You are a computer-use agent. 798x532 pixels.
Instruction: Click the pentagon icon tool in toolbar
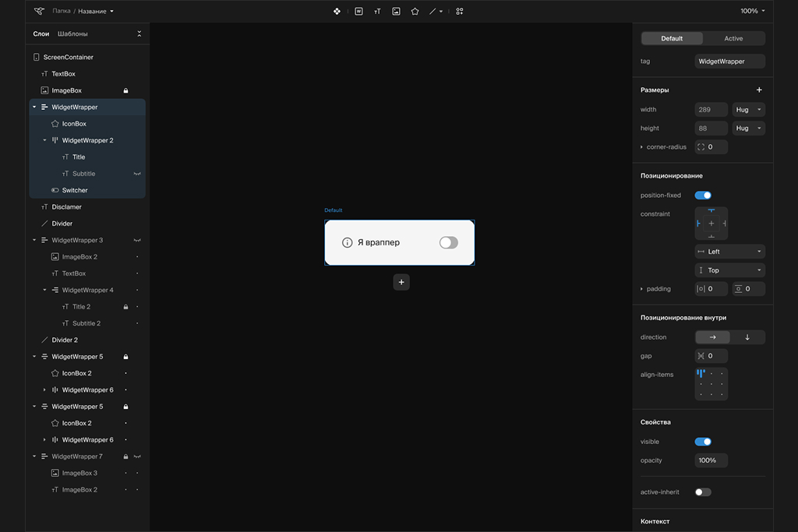click(415, 12)
